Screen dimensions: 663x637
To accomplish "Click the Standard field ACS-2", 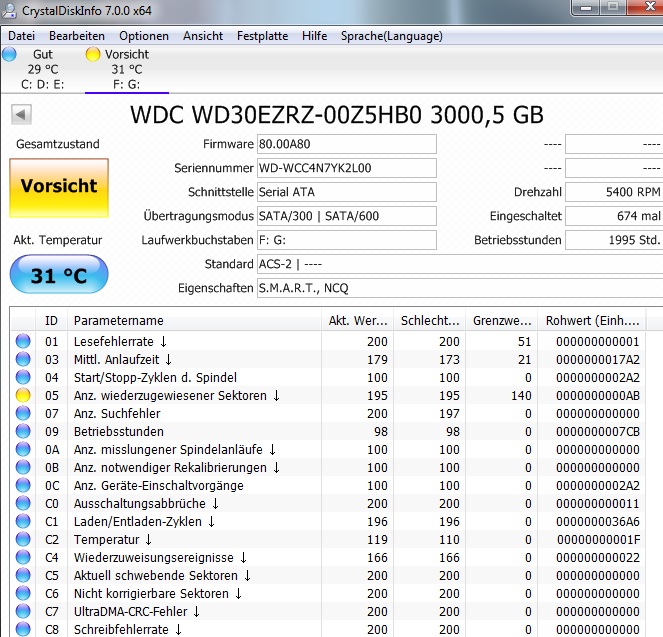I will pos(460,264).
